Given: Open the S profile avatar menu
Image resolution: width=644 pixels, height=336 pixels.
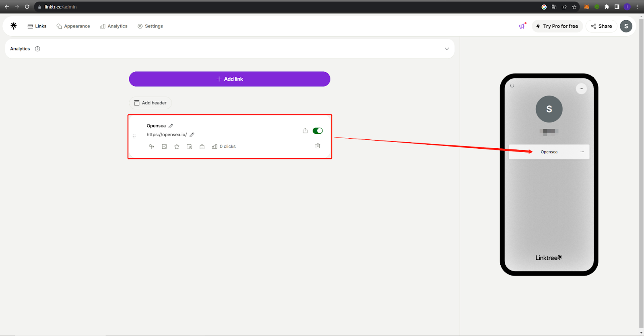Looking at the screenshot, I should [x=626, y=26].
